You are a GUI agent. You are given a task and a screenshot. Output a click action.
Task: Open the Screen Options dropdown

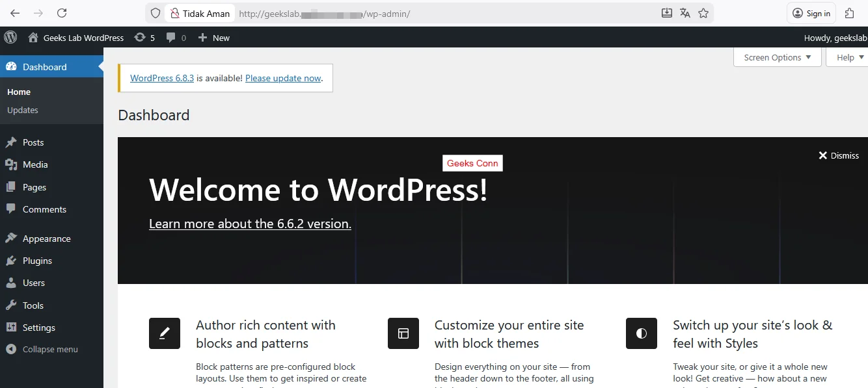point(777,57)
